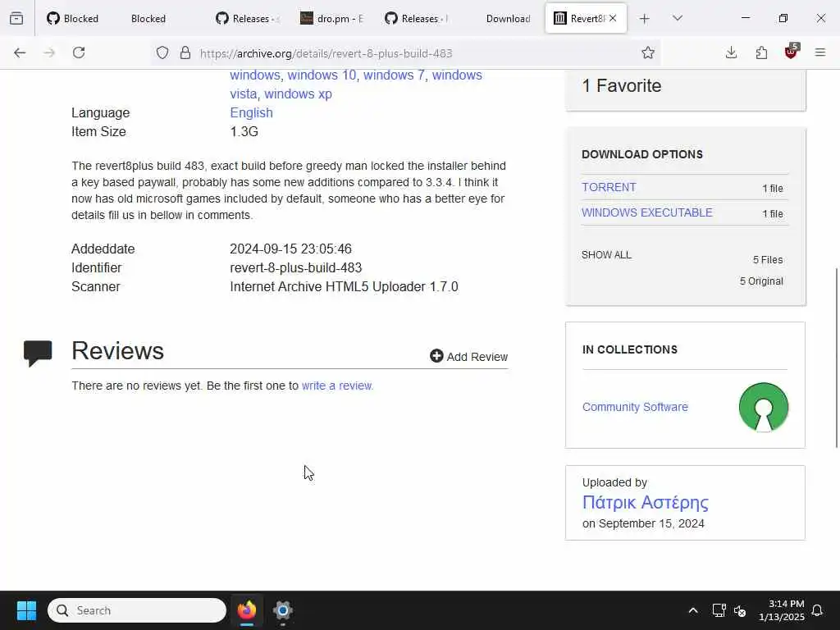Open the 'windows 10' topic link
This screenshot has height=630, width=840.
(x=322, y=75)
